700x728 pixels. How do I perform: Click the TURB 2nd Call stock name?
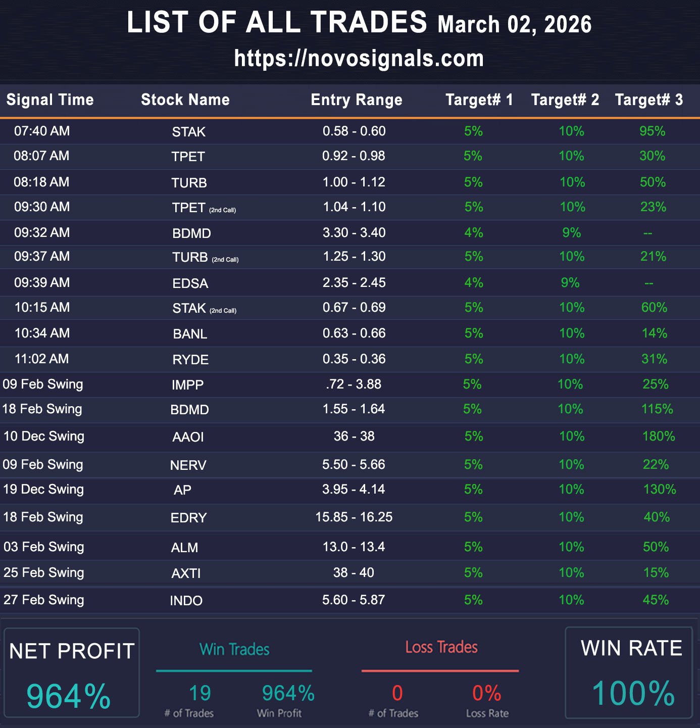[x=190, y=257]
